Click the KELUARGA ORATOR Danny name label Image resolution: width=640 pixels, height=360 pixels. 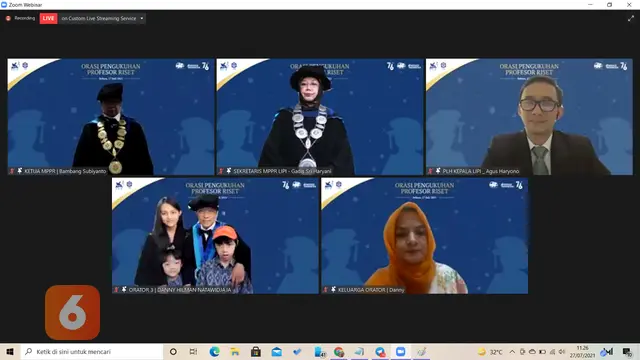364,290
